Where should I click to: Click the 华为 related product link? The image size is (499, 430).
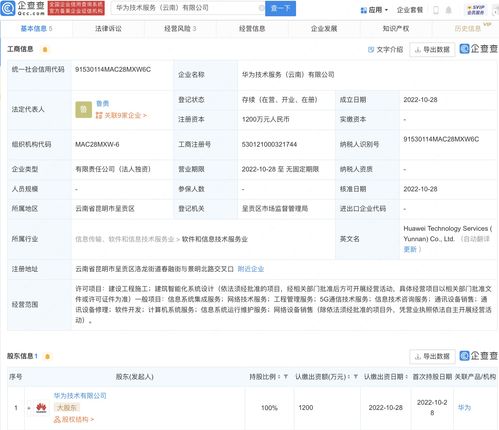464,408
